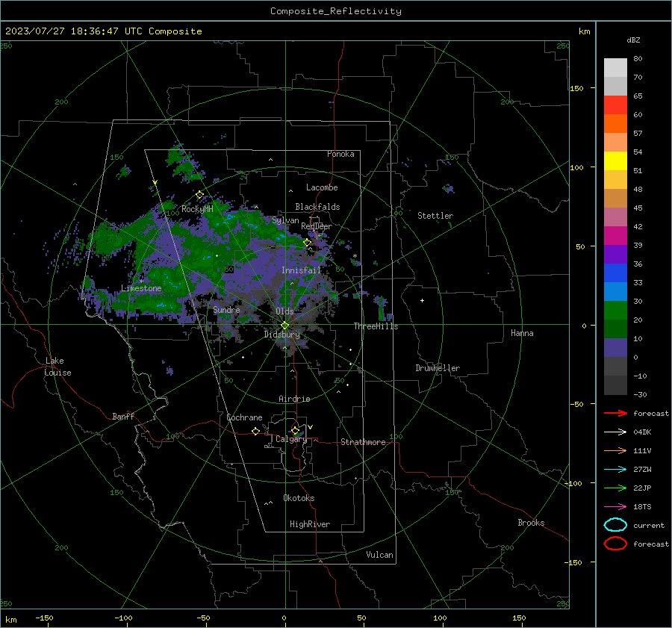Click the dBZ legend heading

[633, 40]
